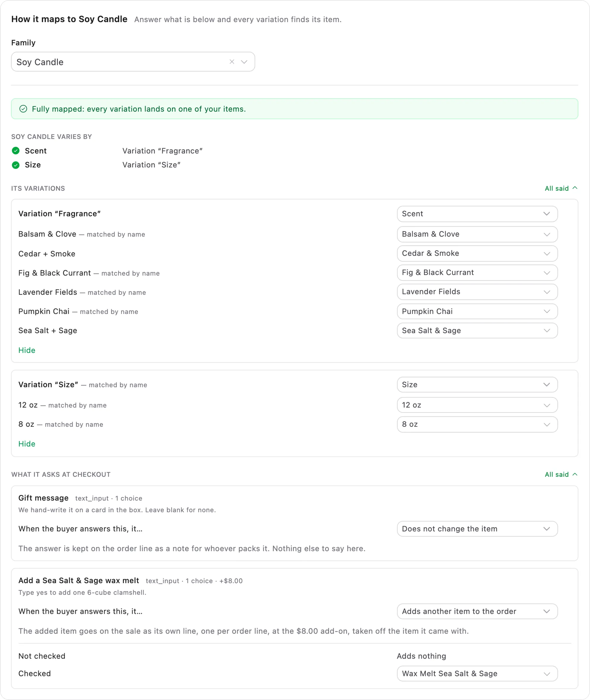The image size is (590, 700).
Task: Click the Adds nothing text
Action: 422,656
